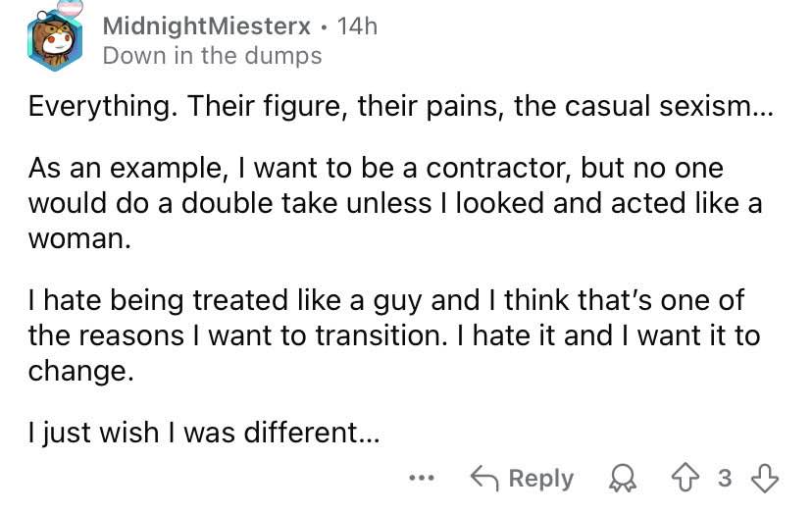Click the trans flag badge above avatar
Image resolution: width=812 pixels, height=513 pixels.
(x=70, y=7)
